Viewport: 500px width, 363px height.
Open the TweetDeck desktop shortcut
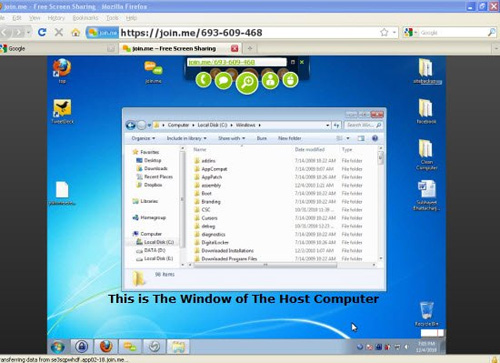62,111
